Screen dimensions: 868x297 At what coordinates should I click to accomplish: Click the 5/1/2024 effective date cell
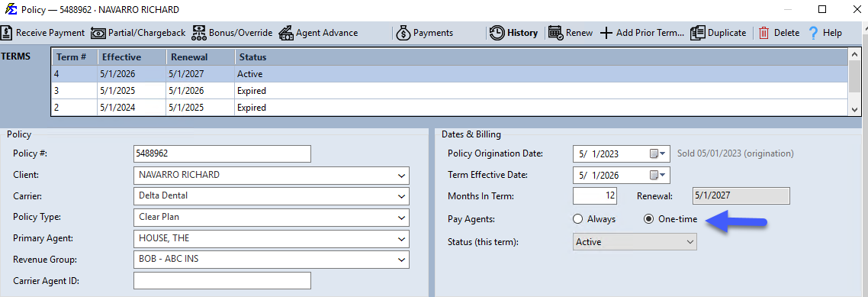[132, 108]
